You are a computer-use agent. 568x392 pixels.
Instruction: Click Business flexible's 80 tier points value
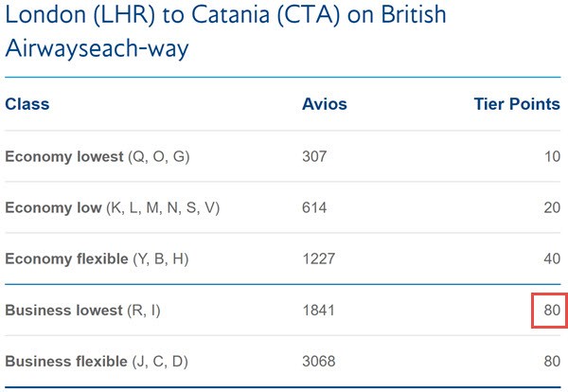coord(552,361)
